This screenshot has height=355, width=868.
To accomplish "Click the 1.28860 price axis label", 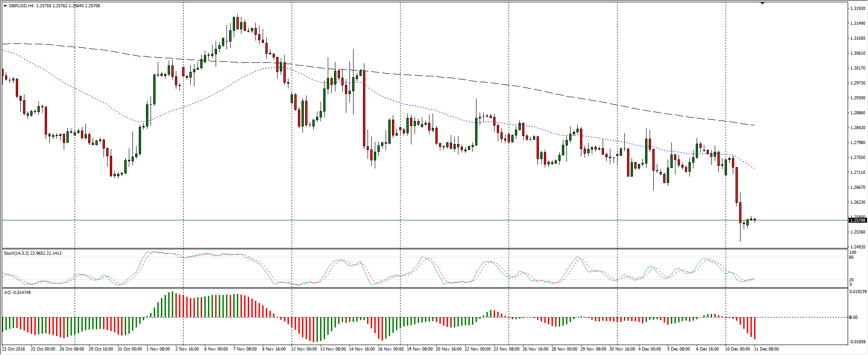I will pyautogui.click(x=858, y=113).
